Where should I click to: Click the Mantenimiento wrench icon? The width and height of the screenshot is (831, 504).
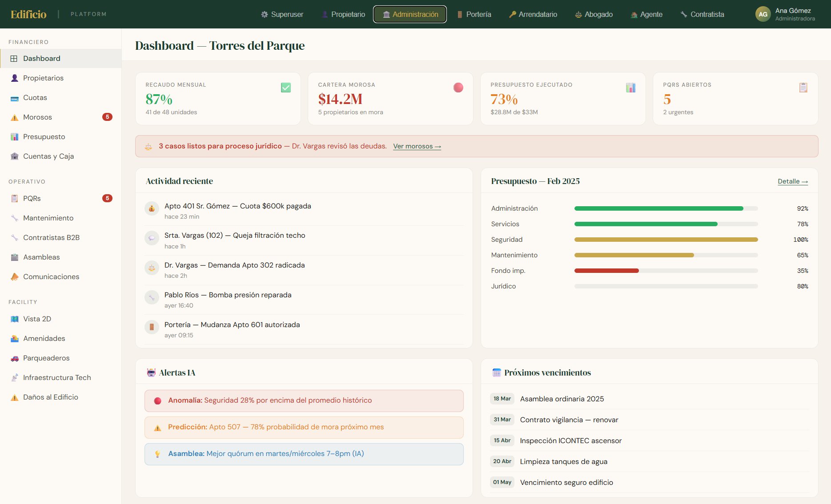click(14, 218)
